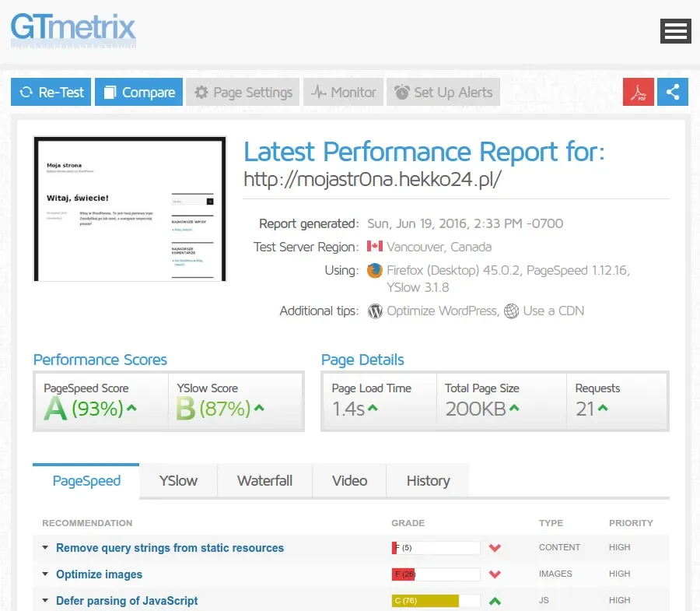This screenshot has width=700, height=611.
Task: Click the YSlow grade B (87%)
Action: pyautogui.click(x=213, y=409)
